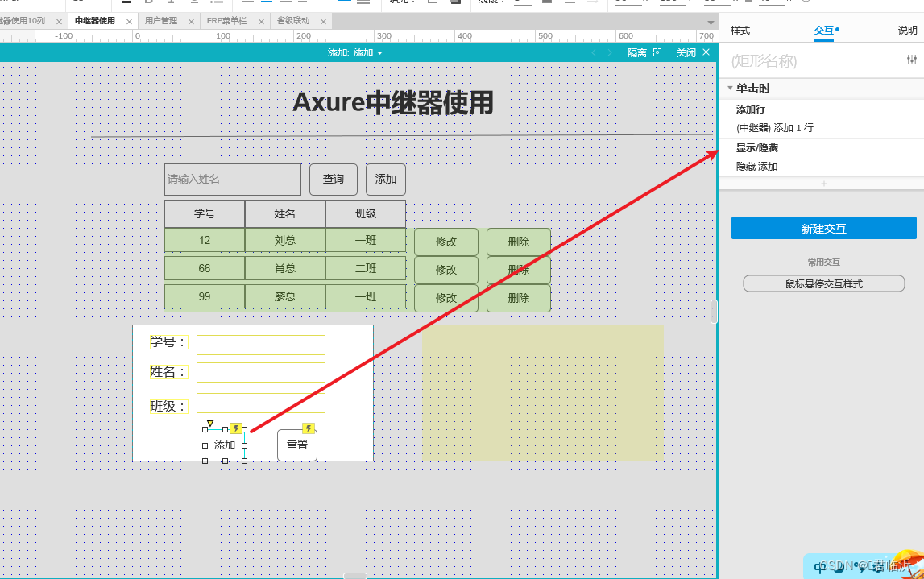The height and width of the screenshot is (579, 924).
Task: Click the 隔离 isolate icon
Action: click(657, 52)
